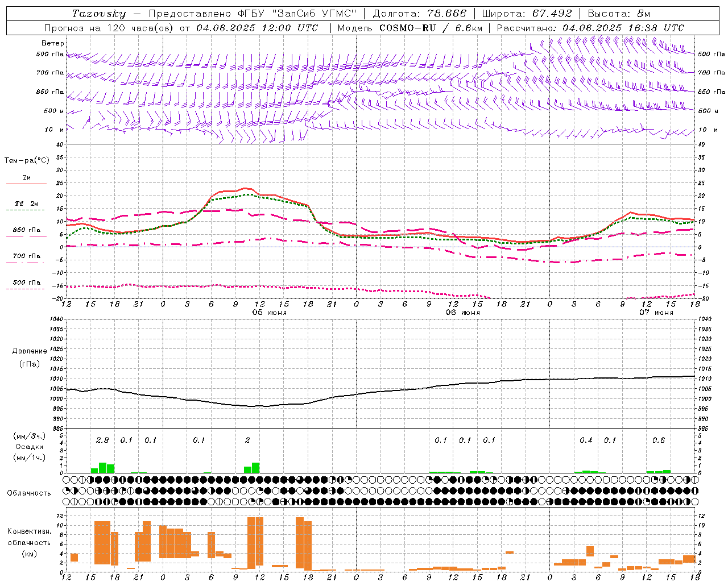Select the Осадки precipitation label
The image size is (728, 582).
tap(30, 447)
